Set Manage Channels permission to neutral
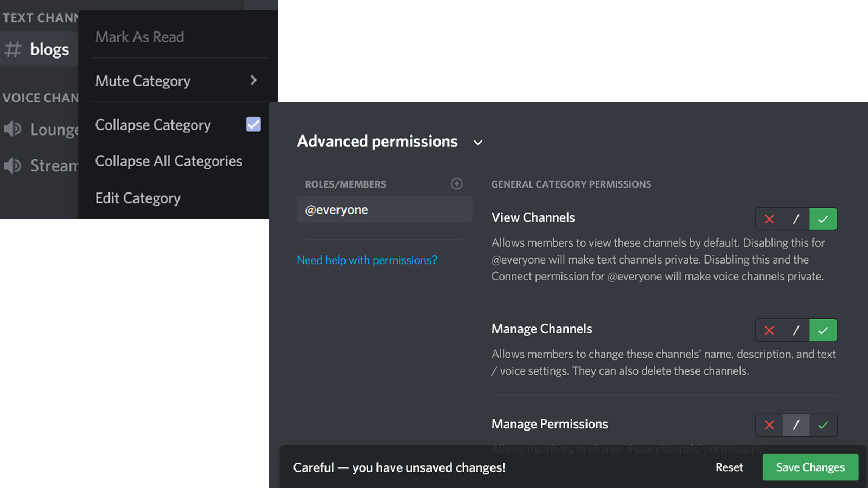Screen dimensions: 868x488 click(x=796, y=330)
